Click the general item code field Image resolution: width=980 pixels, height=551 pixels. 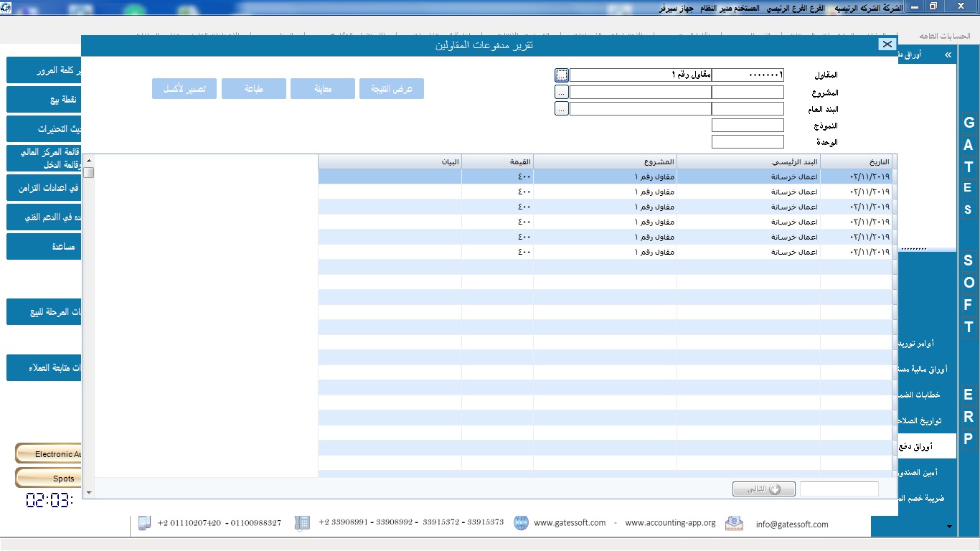point(748,109)
